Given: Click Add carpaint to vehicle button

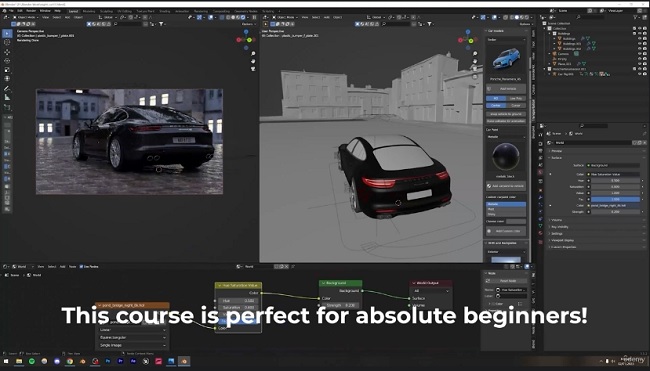Looking at the screenshot, I should [x=506, y=186].
